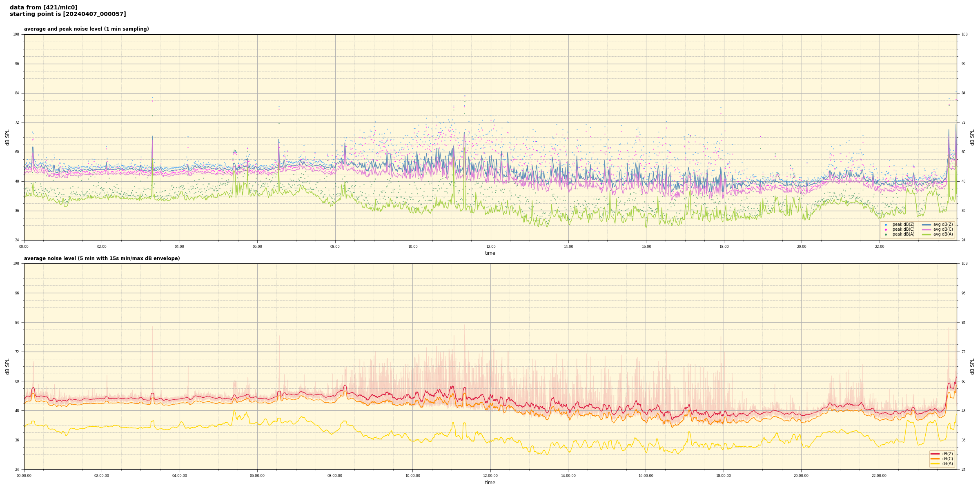
Task: Click the 'time' axis label under top chart
Action: 490,253
